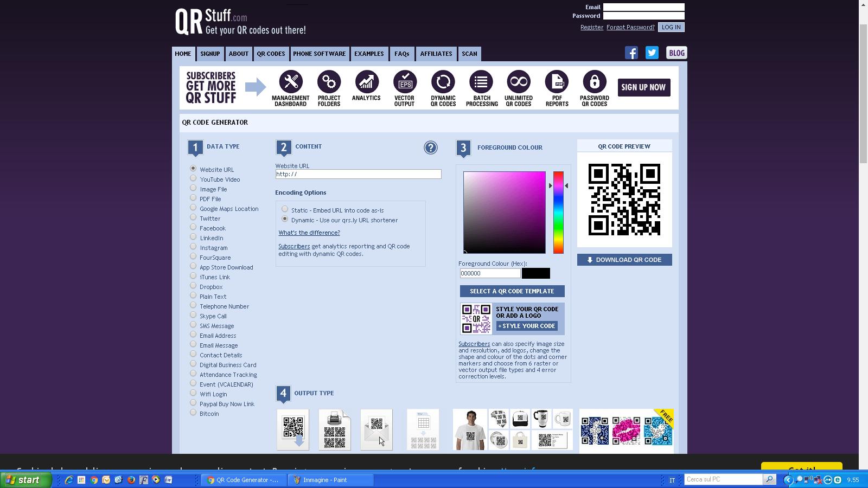Click the styled QR code logo thumbnail
The width and height of the screenshot is (868, 488).
tap(476, 319)
